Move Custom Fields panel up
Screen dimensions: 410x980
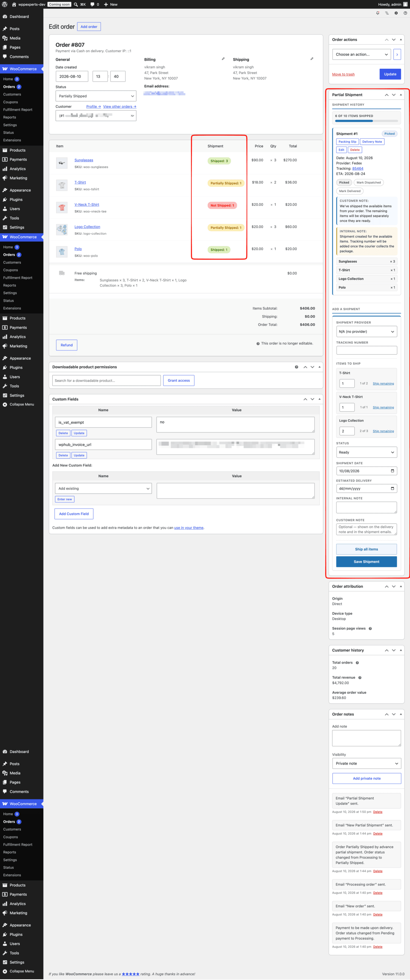click(305, 399)
